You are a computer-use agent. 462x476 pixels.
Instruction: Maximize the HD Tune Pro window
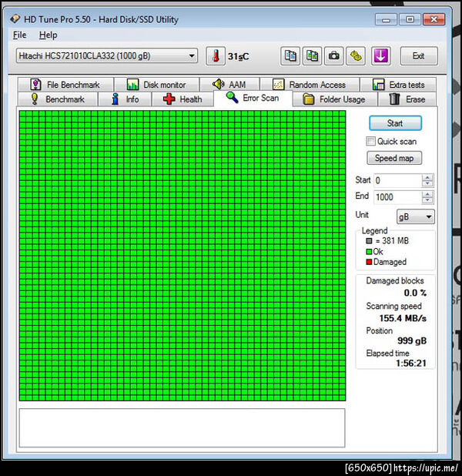410,20
